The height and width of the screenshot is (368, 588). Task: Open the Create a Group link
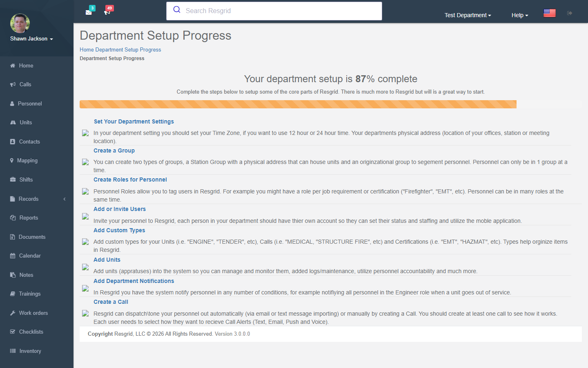tap(114, 150)
